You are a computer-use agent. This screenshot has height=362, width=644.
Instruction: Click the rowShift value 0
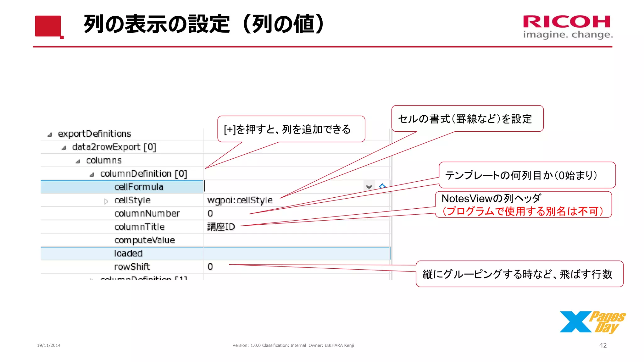[210, 267]
